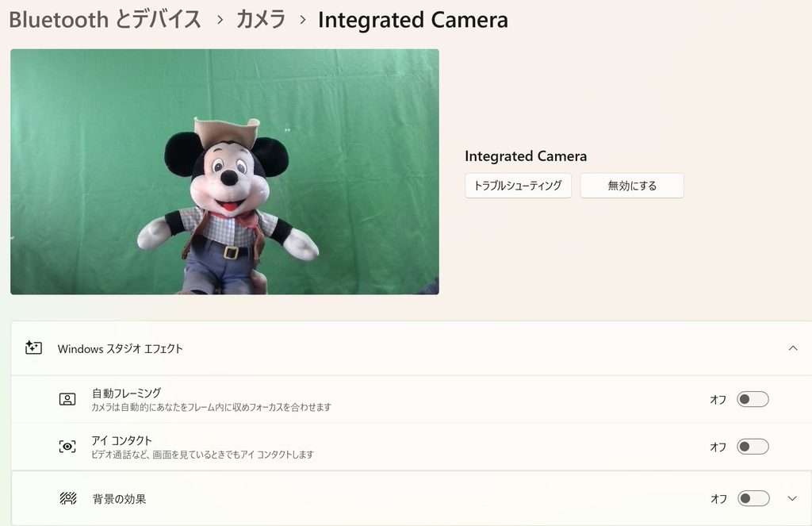
Task: Click the 無効にする button
Action: 632,186
